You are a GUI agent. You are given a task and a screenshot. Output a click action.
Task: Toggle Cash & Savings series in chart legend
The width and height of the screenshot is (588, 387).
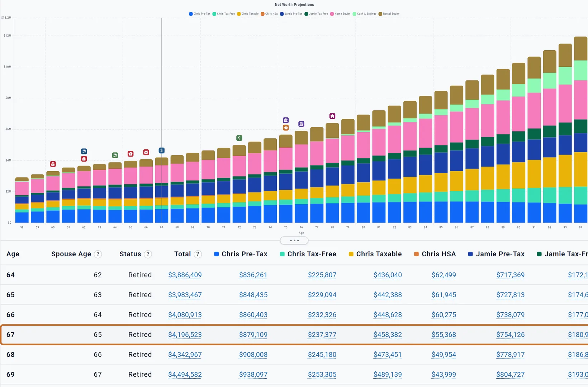point(365,14)
